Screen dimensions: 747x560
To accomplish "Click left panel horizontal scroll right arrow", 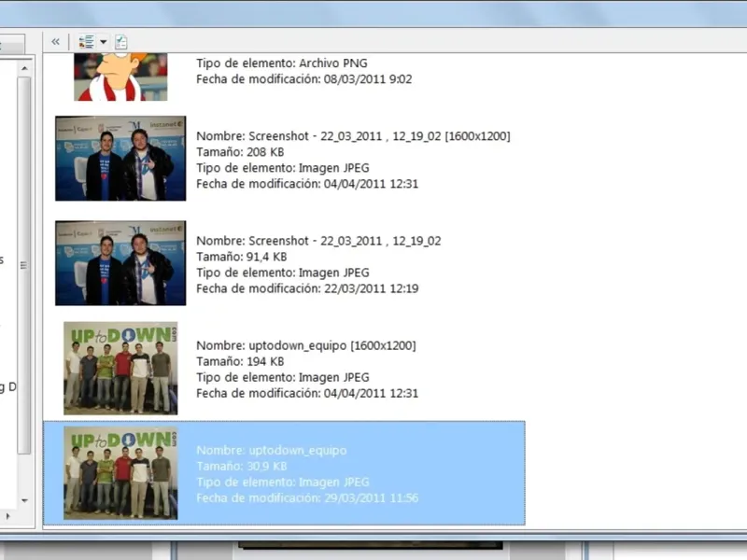I will (7, 516).
